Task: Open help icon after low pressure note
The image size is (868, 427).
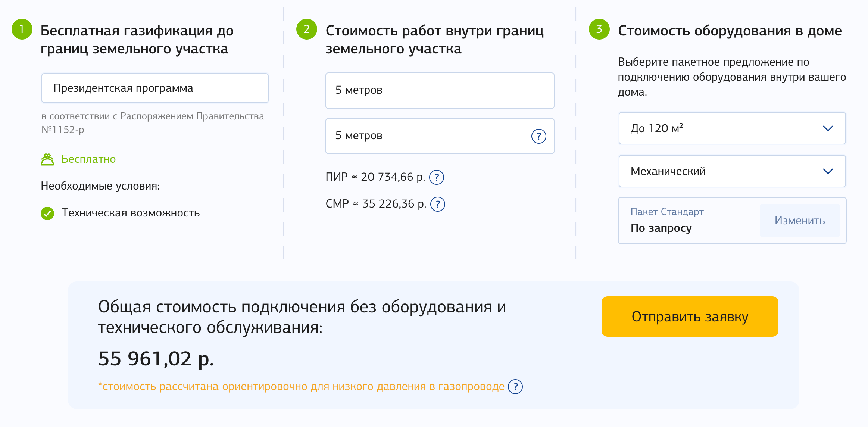Action: [x=515, y=387]
